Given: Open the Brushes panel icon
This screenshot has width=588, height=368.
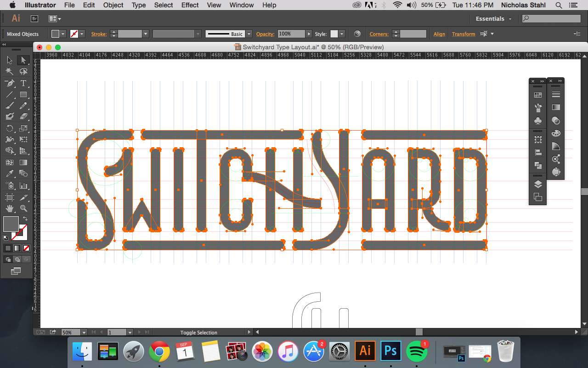Looking at the screenshot, I should pos(538,108).
